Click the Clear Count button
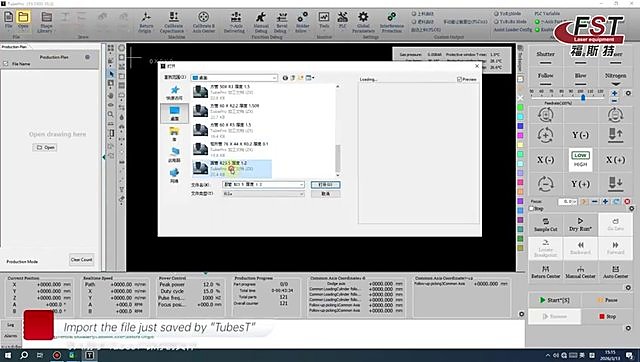Image resolution: width=640 pixels, height=362 pixels. pyautogui.click(x=81, y=260)
